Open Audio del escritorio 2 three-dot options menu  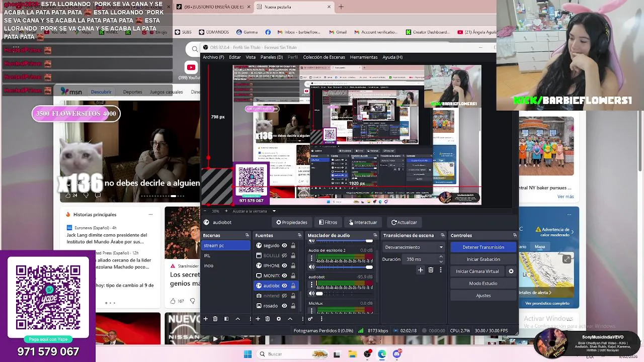311,258
